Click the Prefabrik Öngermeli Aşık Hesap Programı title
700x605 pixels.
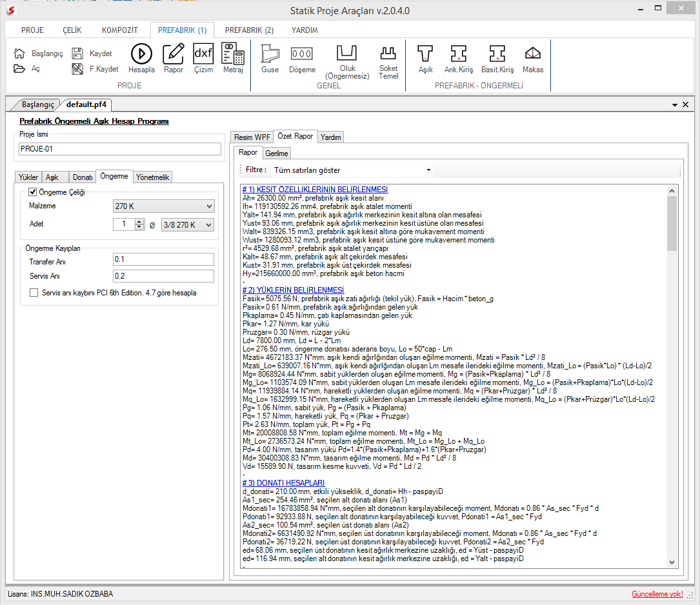pyautogui.click(x=94, y=121)
